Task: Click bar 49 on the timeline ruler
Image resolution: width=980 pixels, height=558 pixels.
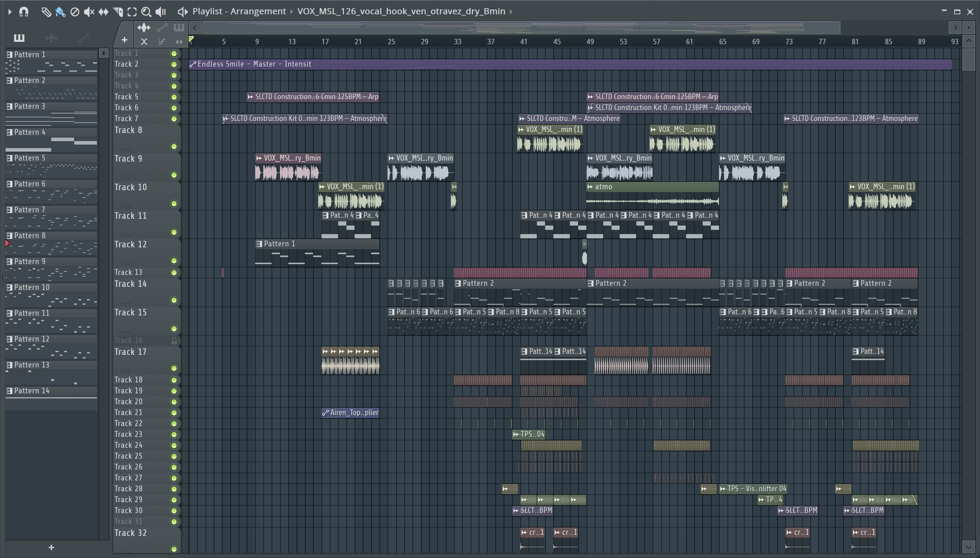Action: [590, 42]
